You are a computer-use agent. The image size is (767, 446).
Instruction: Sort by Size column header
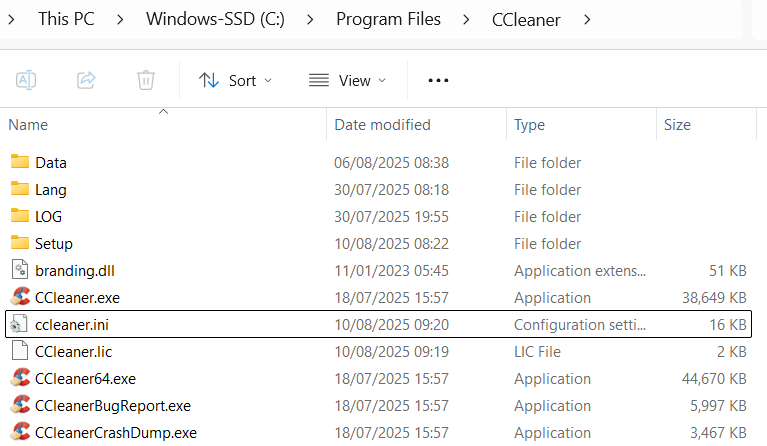677,125
